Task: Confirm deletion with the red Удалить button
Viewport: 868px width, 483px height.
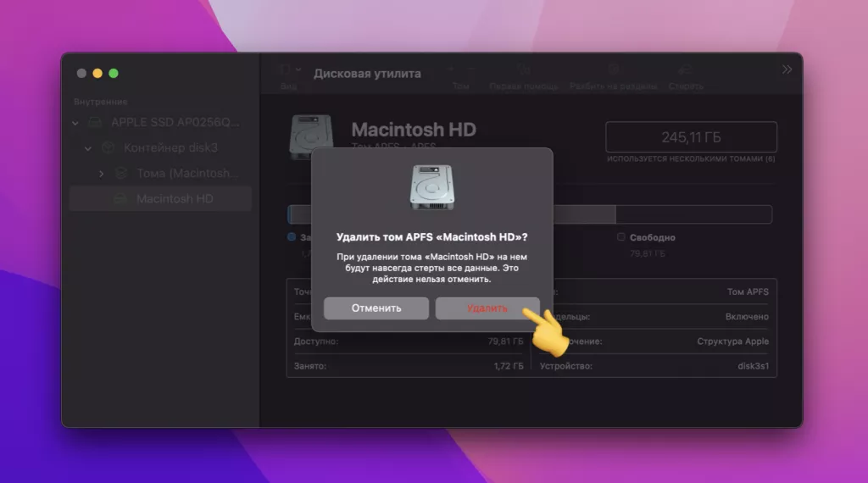Action: pos(487,308)
